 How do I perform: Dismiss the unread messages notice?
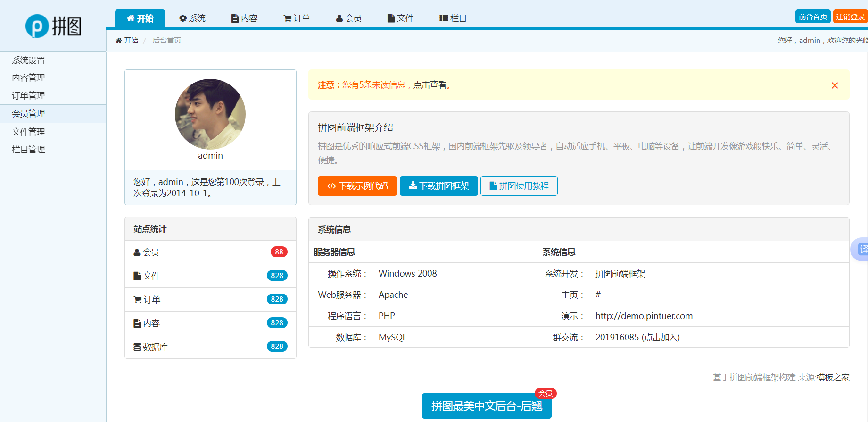835,85
